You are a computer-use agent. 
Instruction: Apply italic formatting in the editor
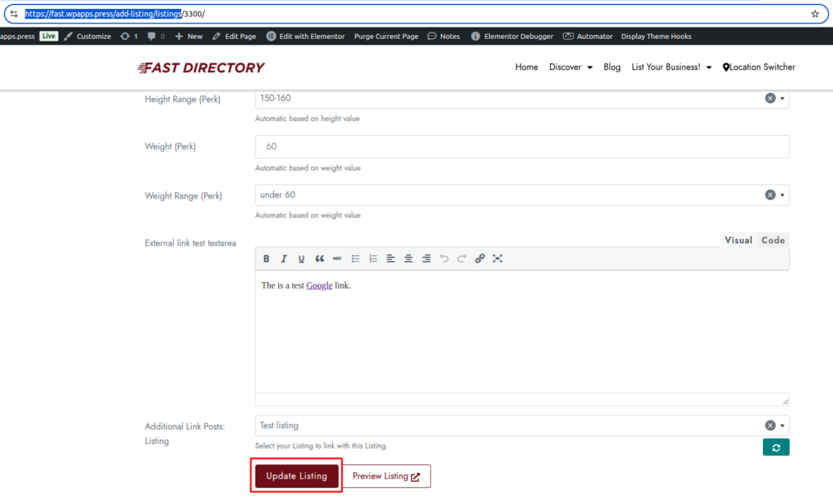coord(284,259)
